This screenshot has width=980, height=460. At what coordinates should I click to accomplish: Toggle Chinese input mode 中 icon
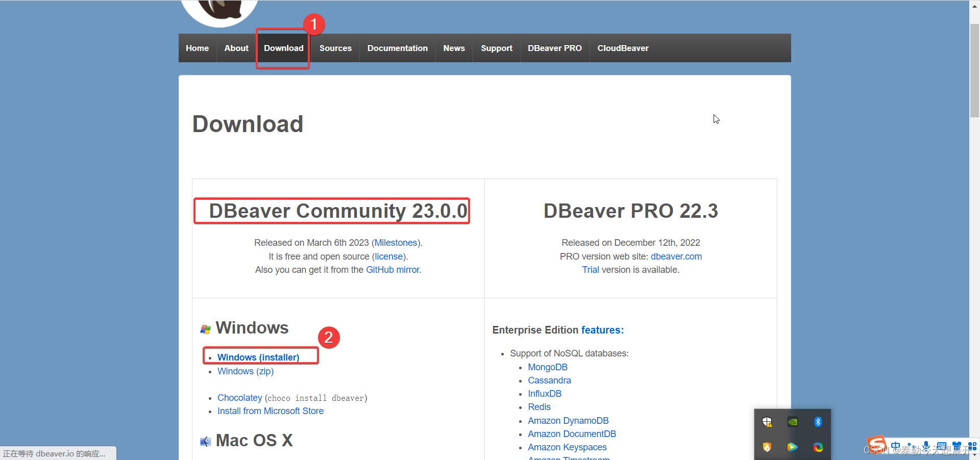tap(896, 446)
